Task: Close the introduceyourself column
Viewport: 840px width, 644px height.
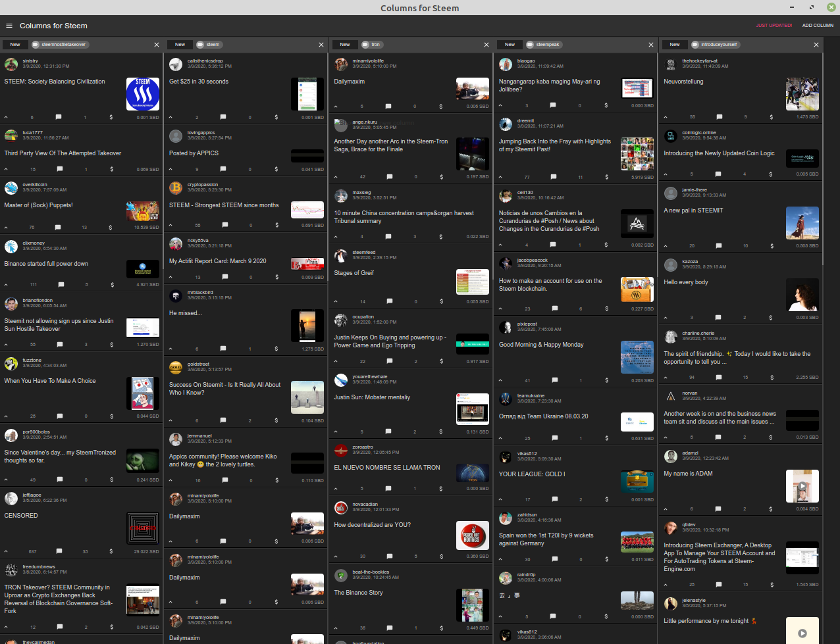Action: 816,45
